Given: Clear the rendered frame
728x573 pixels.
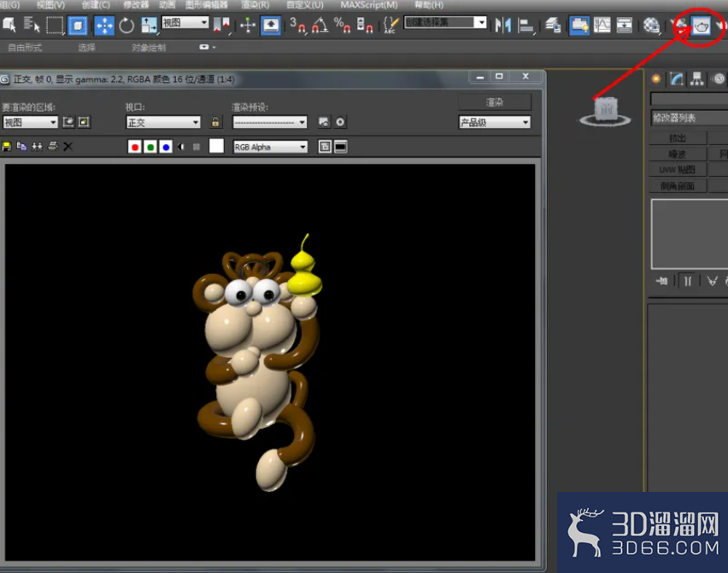Looking at the screenshot, I should coord(68,147).
